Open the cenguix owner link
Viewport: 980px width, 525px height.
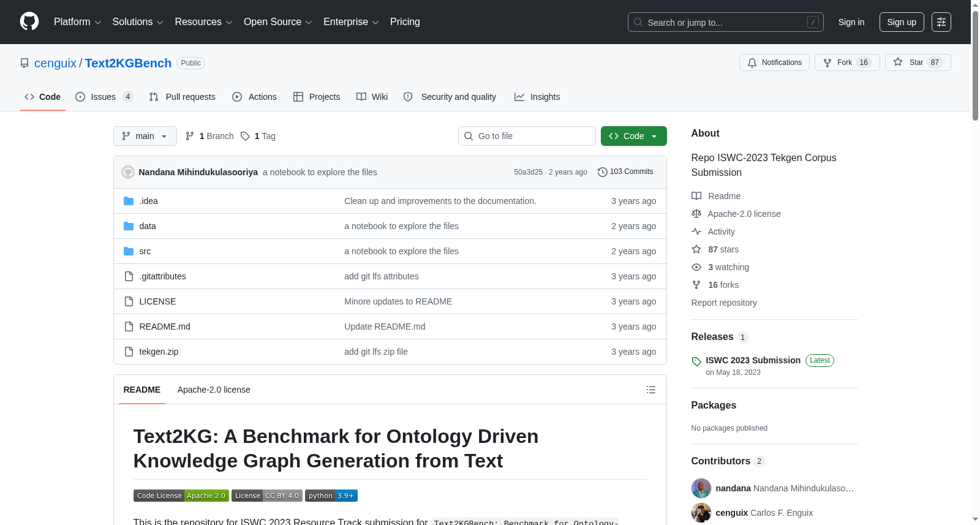[x=55, y=63]
